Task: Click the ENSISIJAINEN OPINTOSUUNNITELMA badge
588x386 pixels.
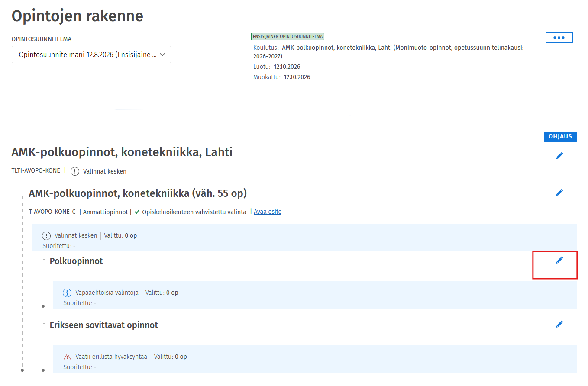Action: click(288, 37)
